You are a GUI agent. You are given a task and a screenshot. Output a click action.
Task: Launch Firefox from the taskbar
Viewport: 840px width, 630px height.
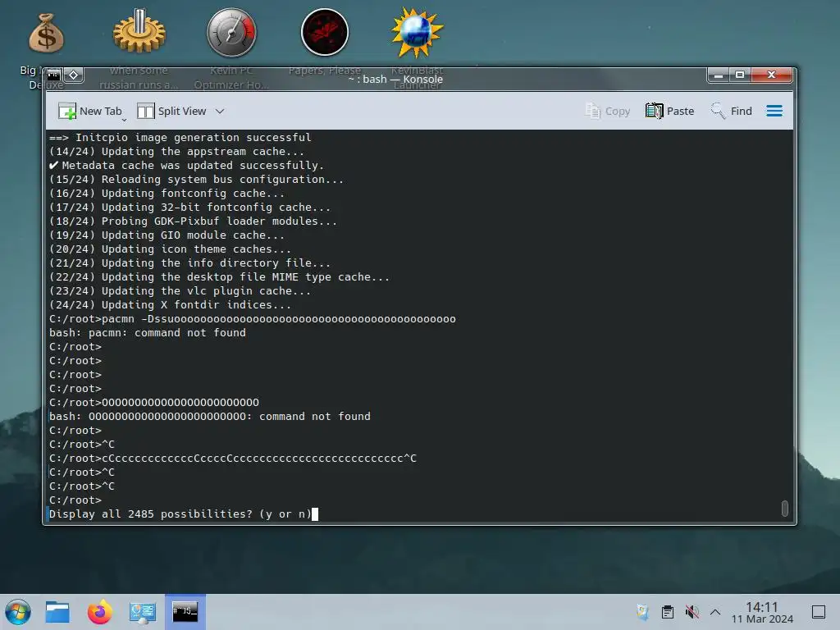point(99,612)
